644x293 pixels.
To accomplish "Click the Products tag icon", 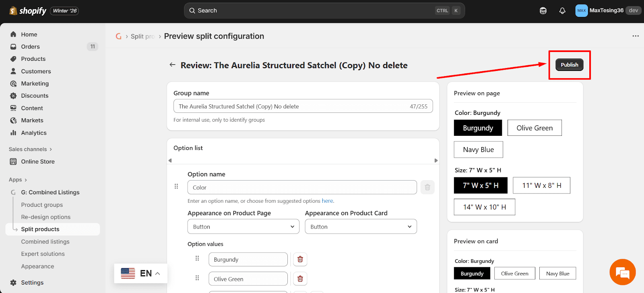I will click(13, 59).
